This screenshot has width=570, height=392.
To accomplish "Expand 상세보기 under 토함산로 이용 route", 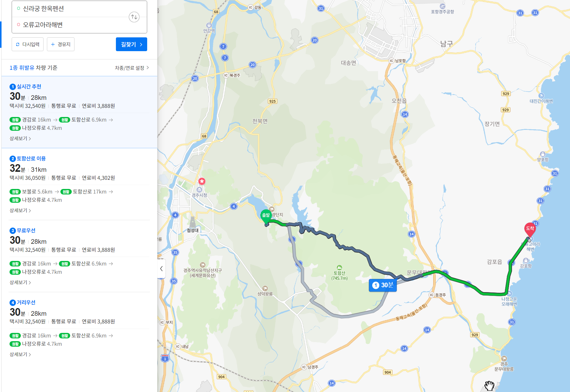I will coord(20,210).
